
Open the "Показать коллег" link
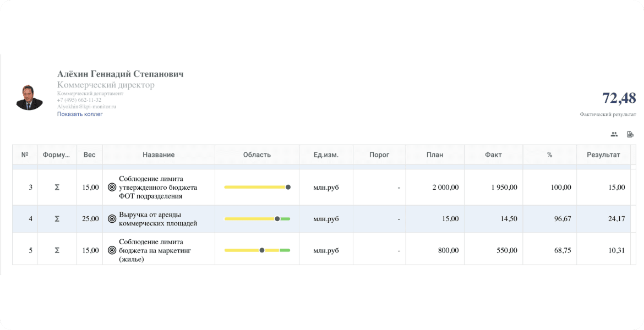[x=80, y=114]
